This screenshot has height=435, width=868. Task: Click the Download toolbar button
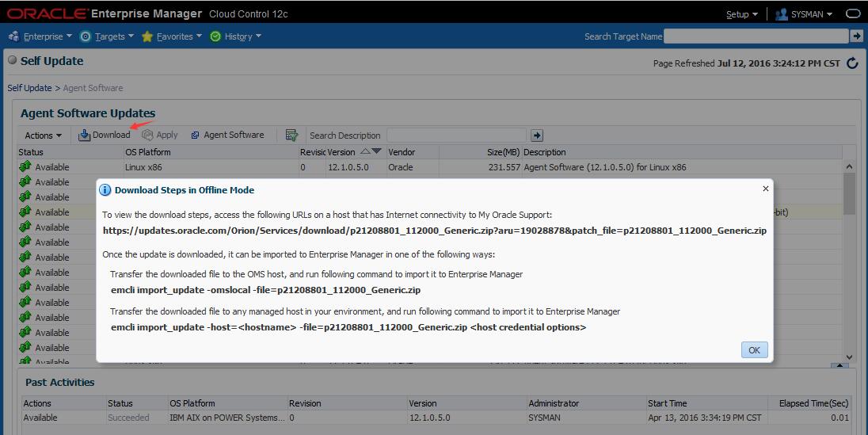[104, 135]
